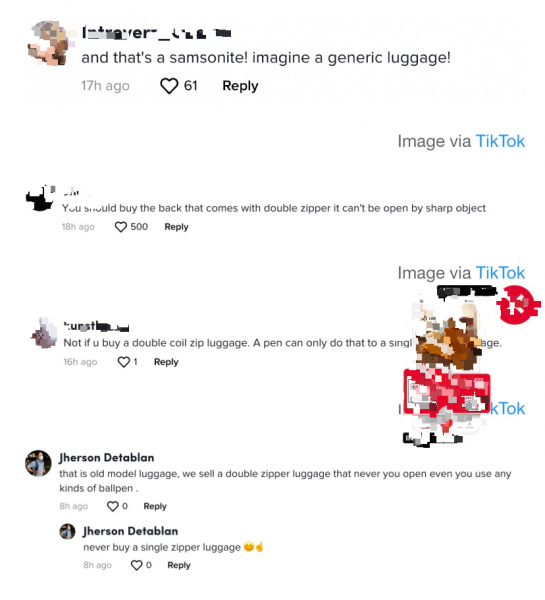Viewport: 545px width, 600px height.
Task: Open the first TikTok image credit link
Action: pyautogui.click(x=500, y=141)
